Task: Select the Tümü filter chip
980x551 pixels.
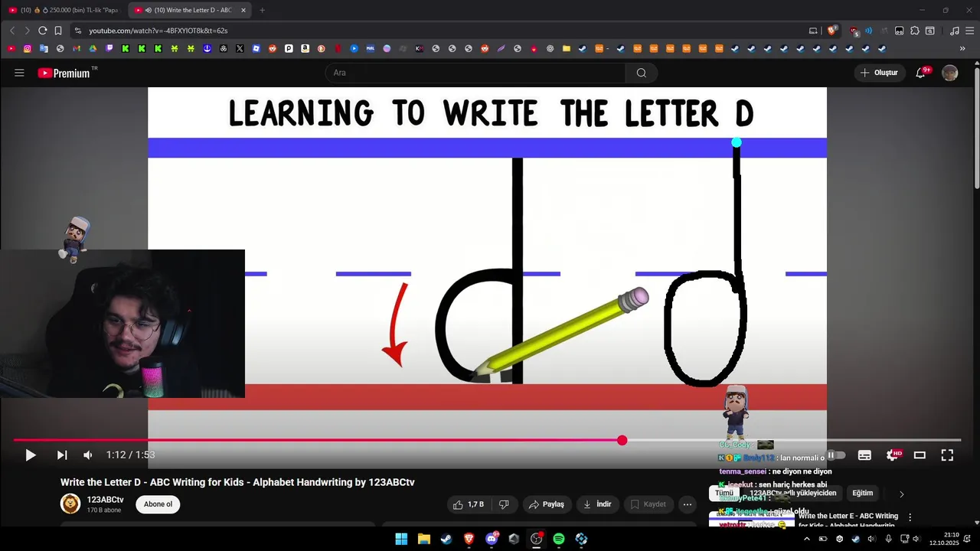Action: point(724,493)
